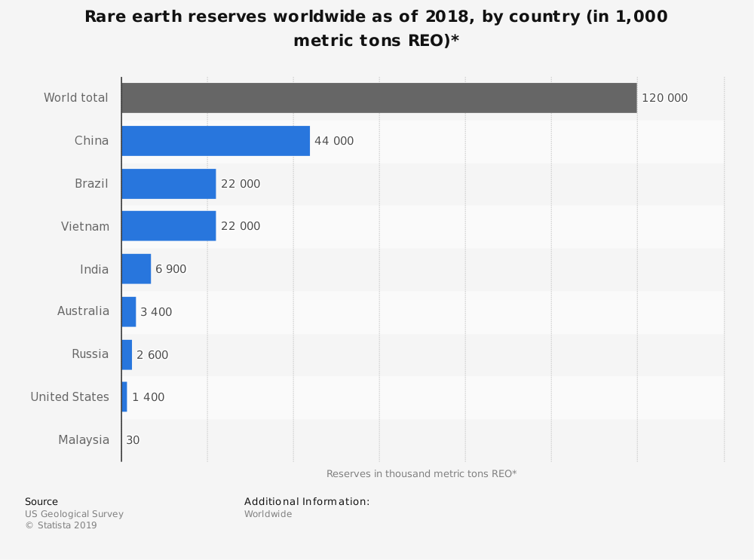Select the Brazil bar in the chart

click(x=168, y=184)
